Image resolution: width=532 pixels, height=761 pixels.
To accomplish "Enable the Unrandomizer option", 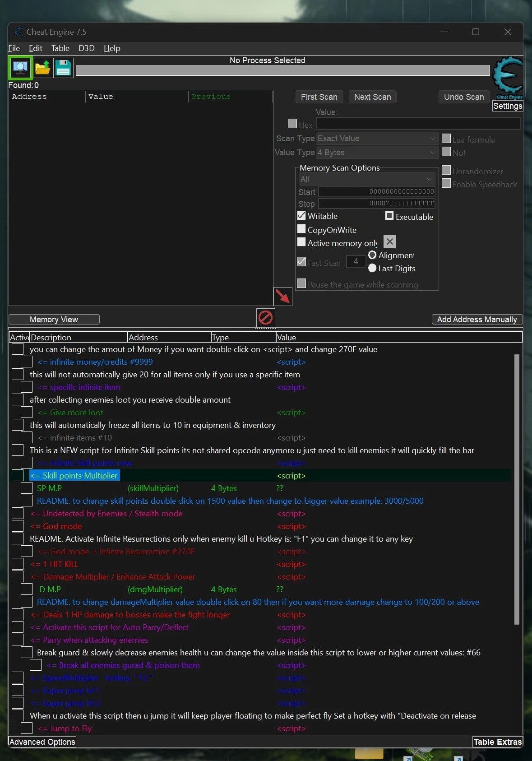I will click(446, 171).
